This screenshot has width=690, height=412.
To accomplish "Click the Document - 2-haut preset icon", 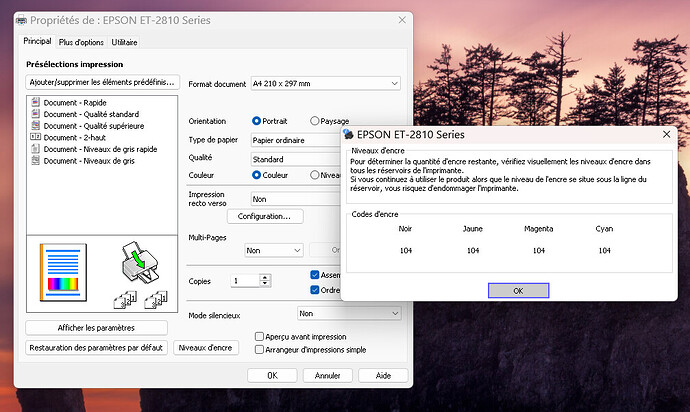I will [36, 137].
